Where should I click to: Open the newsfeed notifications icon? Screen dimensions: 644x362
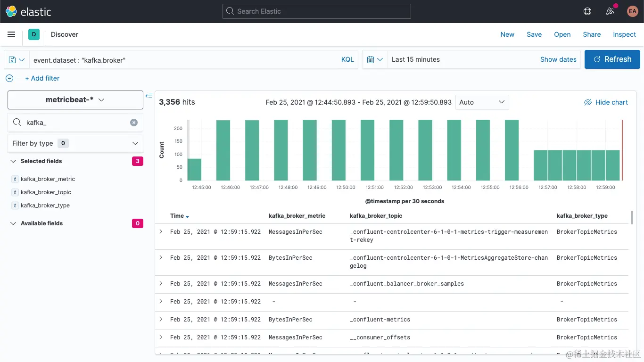[x=610, y=11]
